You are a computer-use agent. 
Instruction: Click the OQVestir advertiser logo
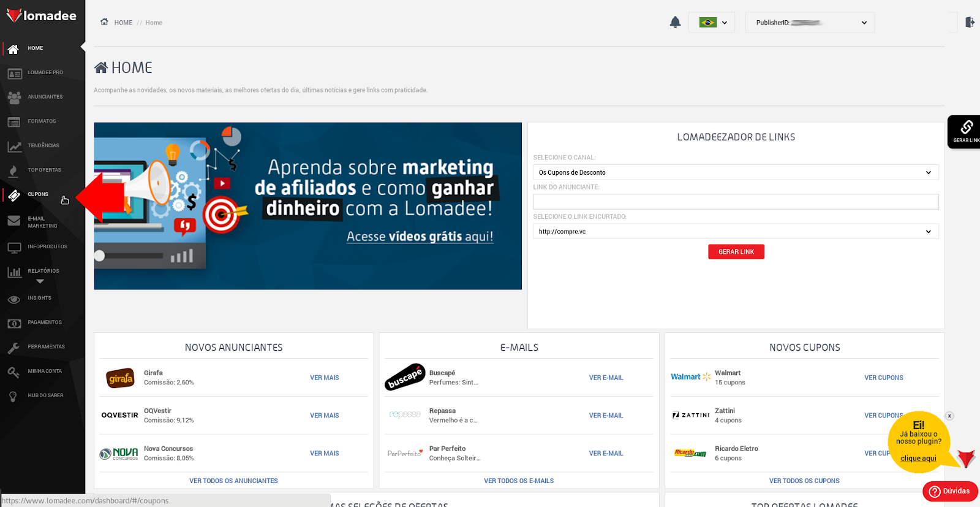119,415
